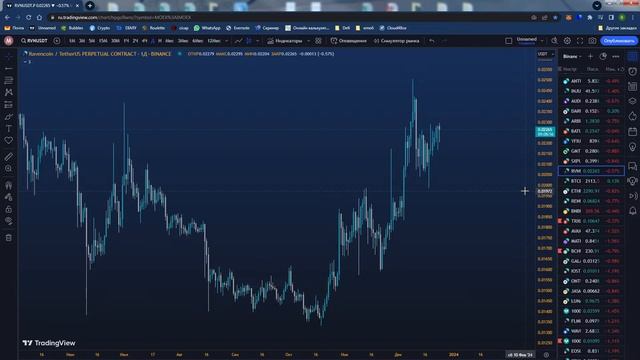This screenshot has height=360, width=640.
Task: Click the blue Опубликовать (Publish) button
Action: click(619, 41)
